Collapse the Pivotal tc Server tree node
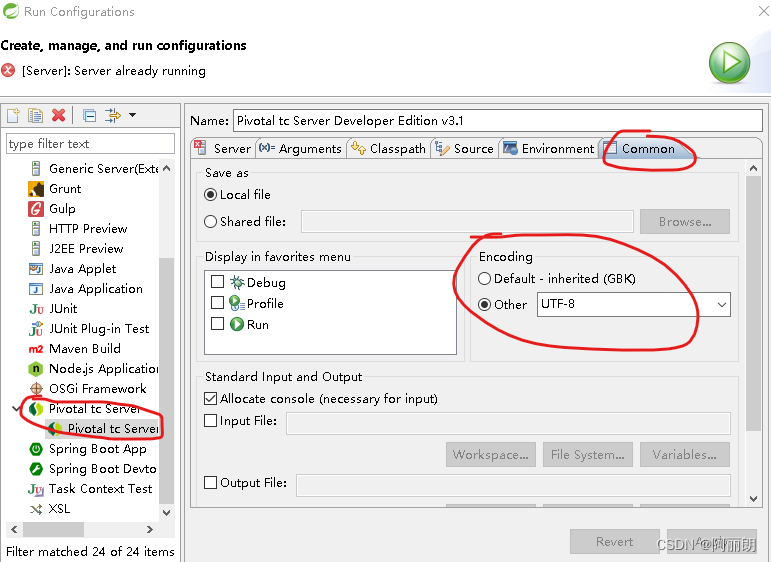 (16, 409)
